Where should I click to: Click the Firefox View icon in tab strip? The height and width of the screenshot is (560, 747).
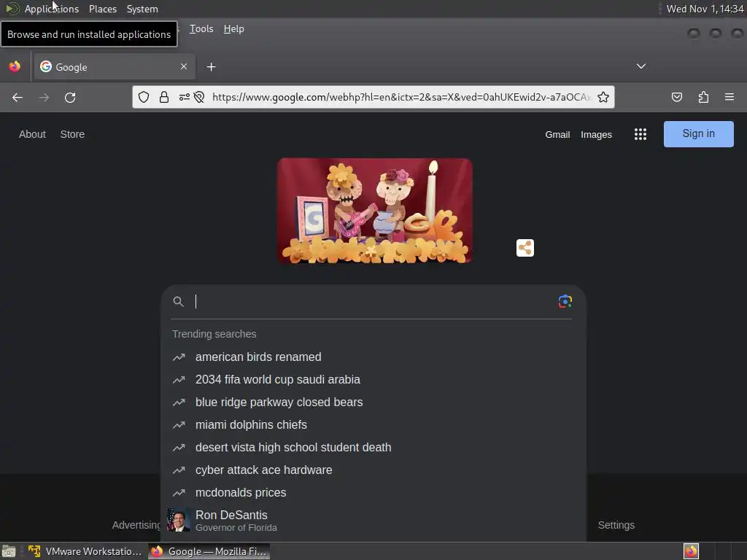tap(15, 66)
